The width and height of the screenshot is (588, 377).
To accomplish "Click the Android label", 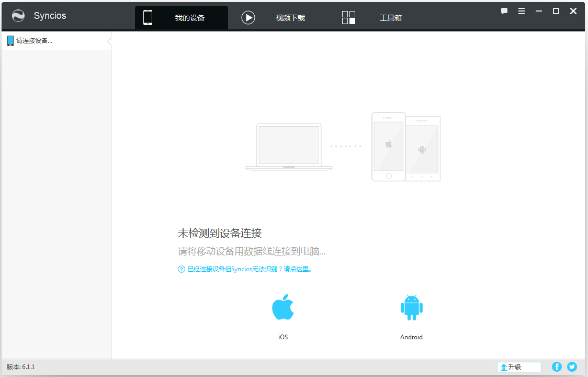I will [x=411, y=337].
